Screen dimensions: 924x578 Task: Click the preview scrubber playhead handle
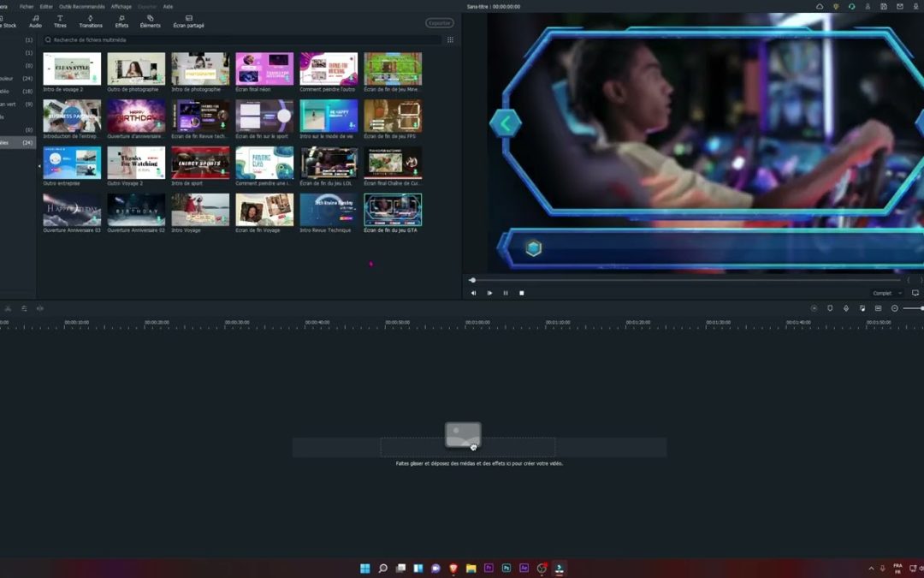[472, 280]
